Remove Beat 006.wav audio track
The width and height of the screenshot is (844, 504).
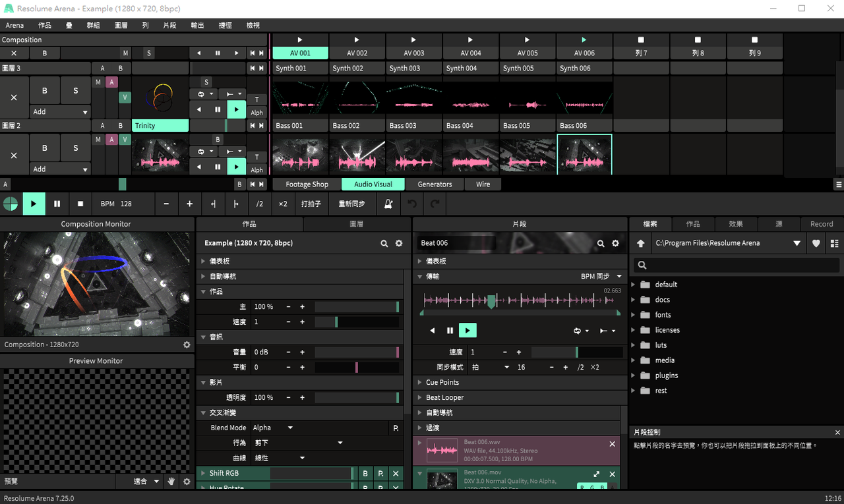pos(612,445)
